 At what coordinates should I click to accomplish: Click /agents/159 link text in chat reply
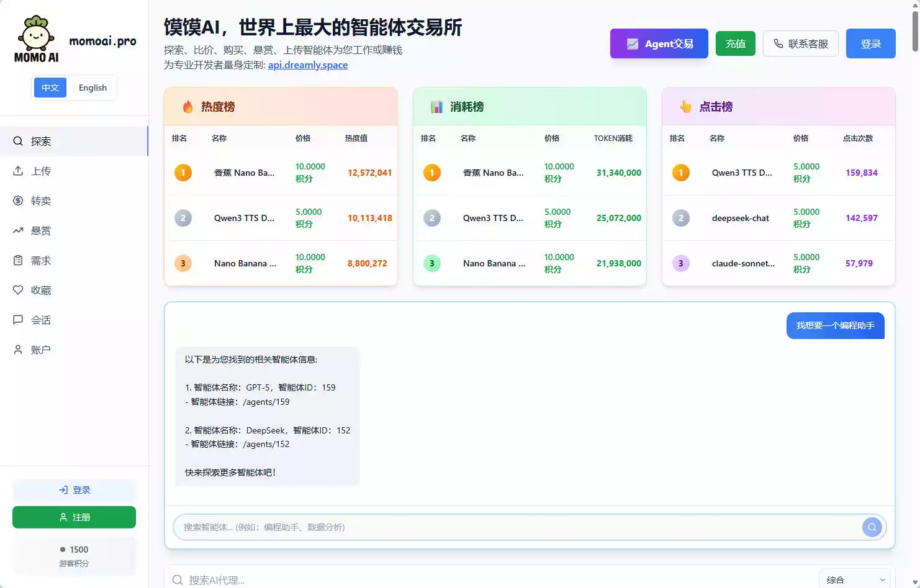click(266, 402)
